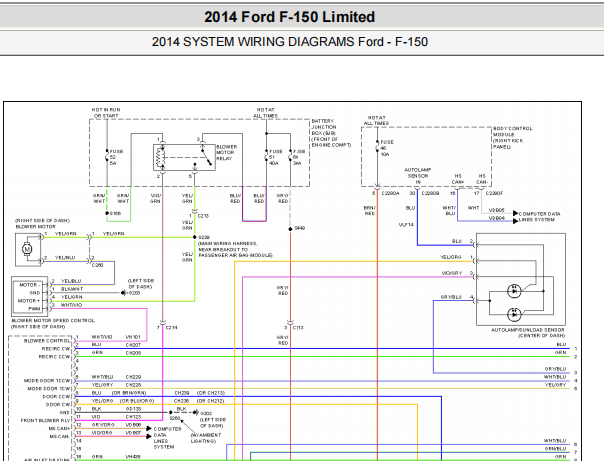This screenshot has width=604, height=461.
Task: Click the 'VH101' circuit code
Action: coord(133,337)
